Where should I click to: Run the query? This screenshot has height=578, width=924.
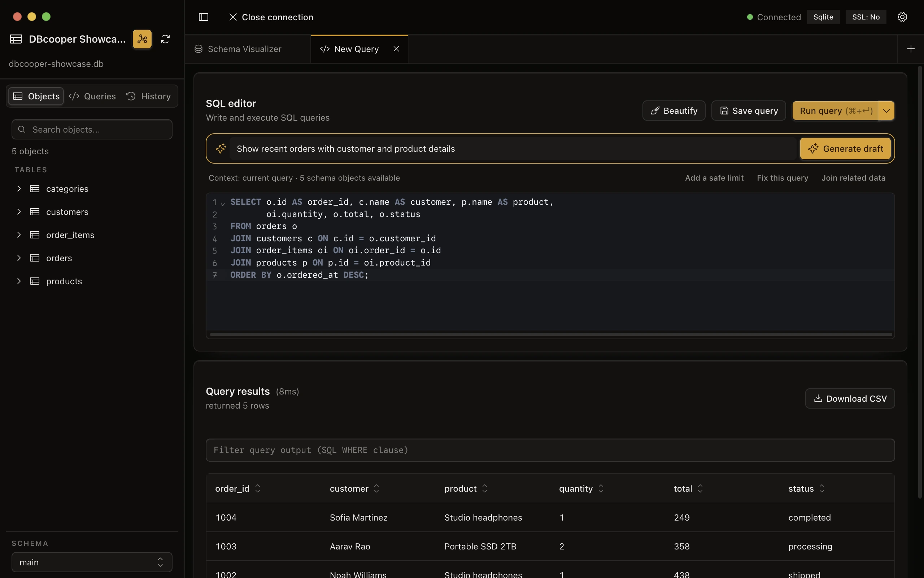(836, 111)
